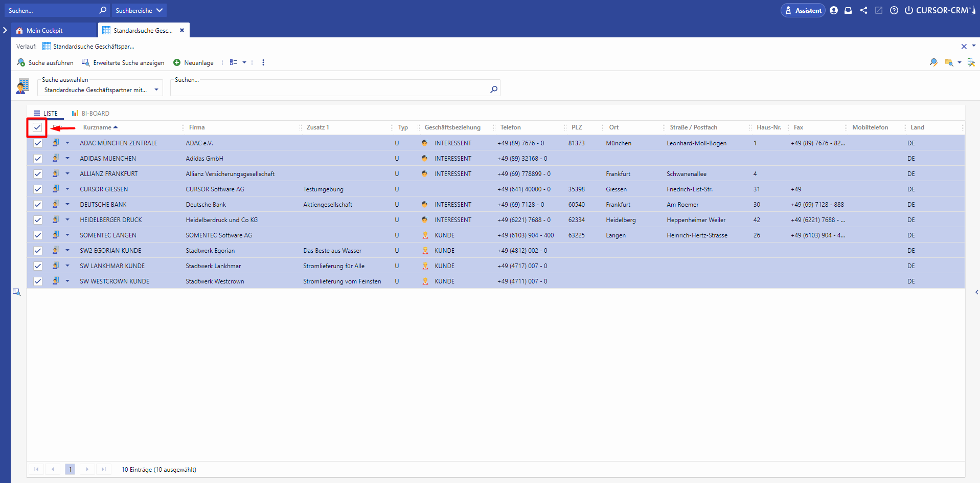Screen dimensions: 980x483
Task: Uncheck the CURSOR GIESSEN row checkbox
Action: point(38,189)
